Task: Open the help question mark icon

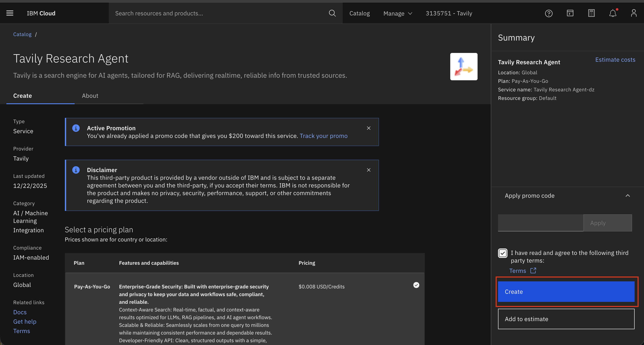Action: pos(548,13)
